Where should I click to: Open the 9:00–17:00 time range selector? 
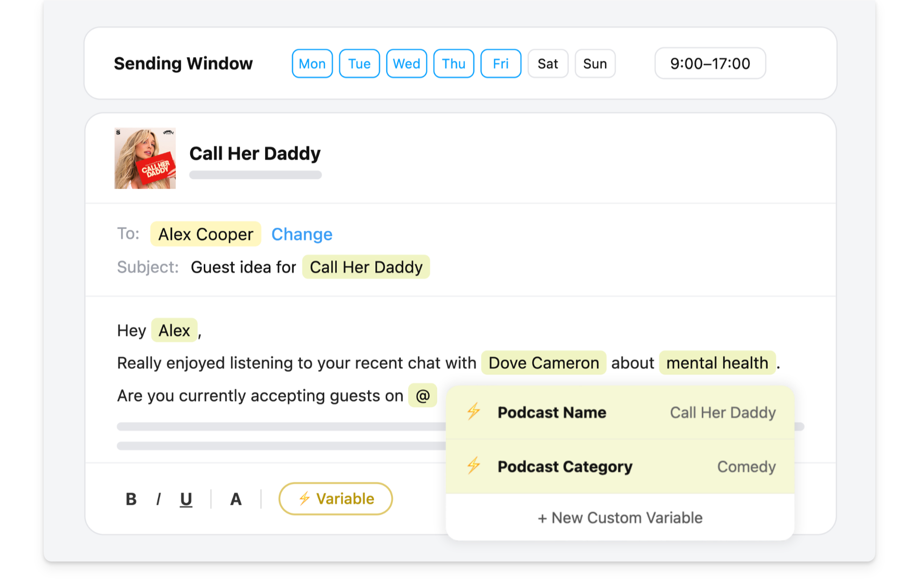tap(710, 63)
